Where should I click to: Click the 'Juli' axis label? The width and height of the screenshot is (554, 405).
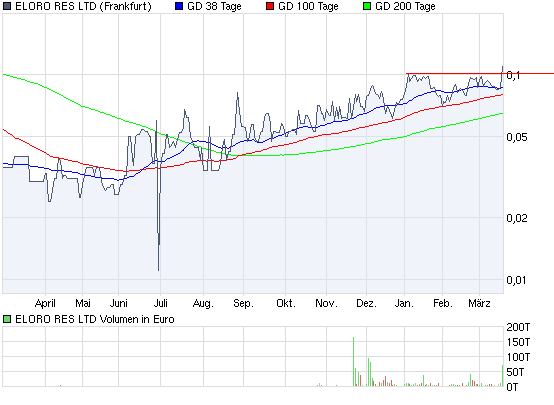160,303
